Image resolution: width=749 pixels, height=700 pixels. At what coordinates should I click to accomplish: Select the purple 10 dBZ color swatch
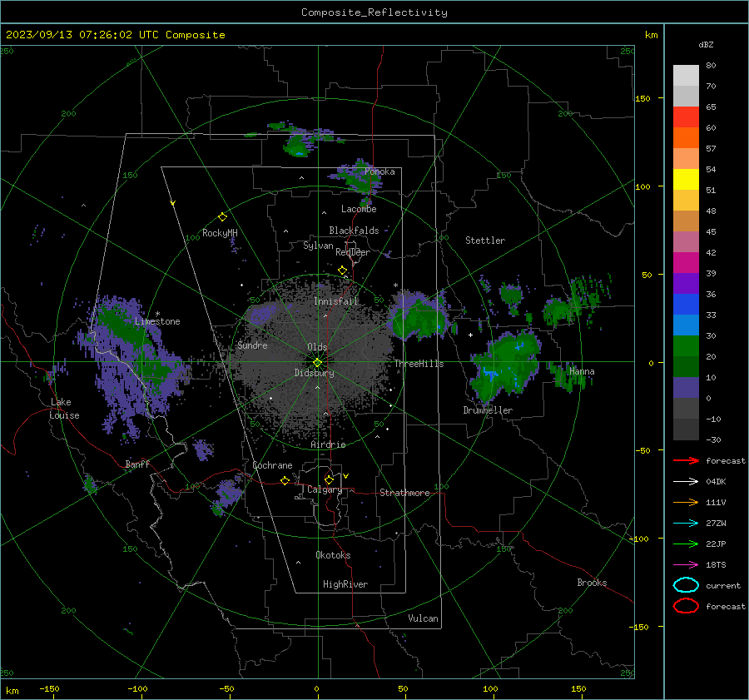686,387
